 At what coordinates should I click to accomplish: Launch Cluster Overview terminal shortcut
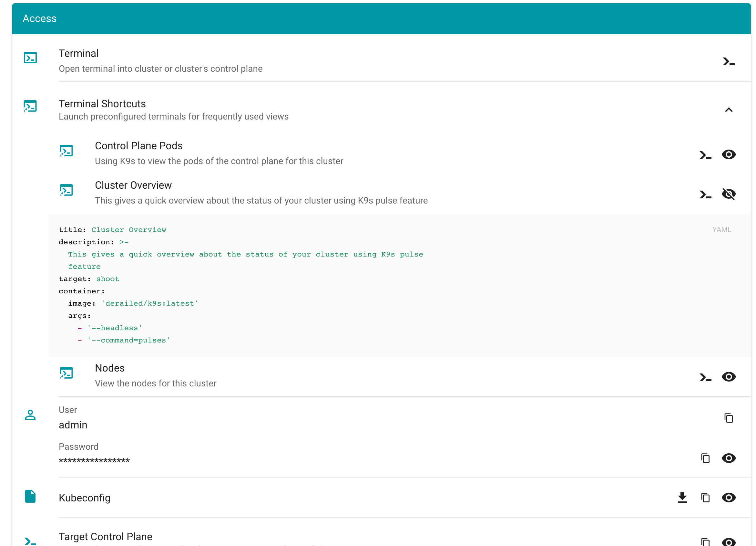(x=705, y=194)
